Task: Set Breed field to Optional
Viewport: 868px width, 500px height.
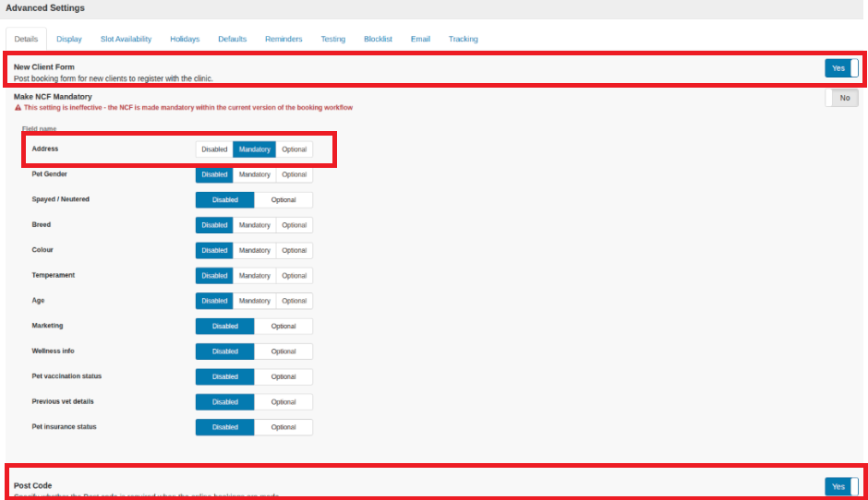Action: click(x=294, y=225)
